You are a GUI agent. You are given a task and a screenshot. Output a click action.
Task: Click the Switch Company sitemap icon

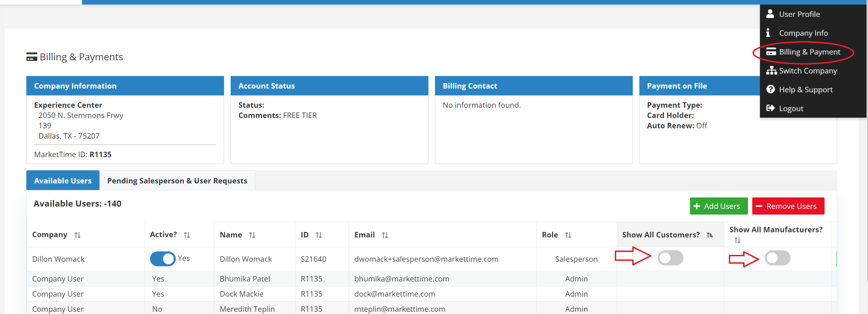[771, 70]
